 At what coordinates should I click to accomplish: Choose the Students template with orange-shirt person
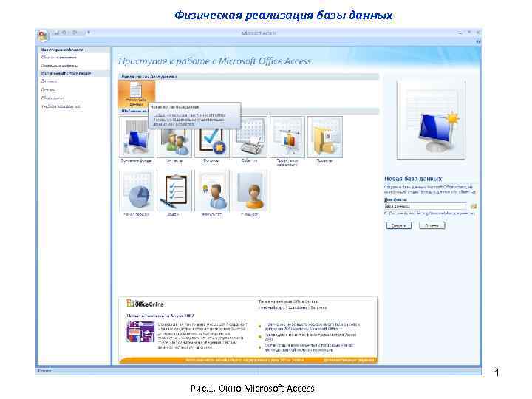pyautogui.click(x=250, y=194)
